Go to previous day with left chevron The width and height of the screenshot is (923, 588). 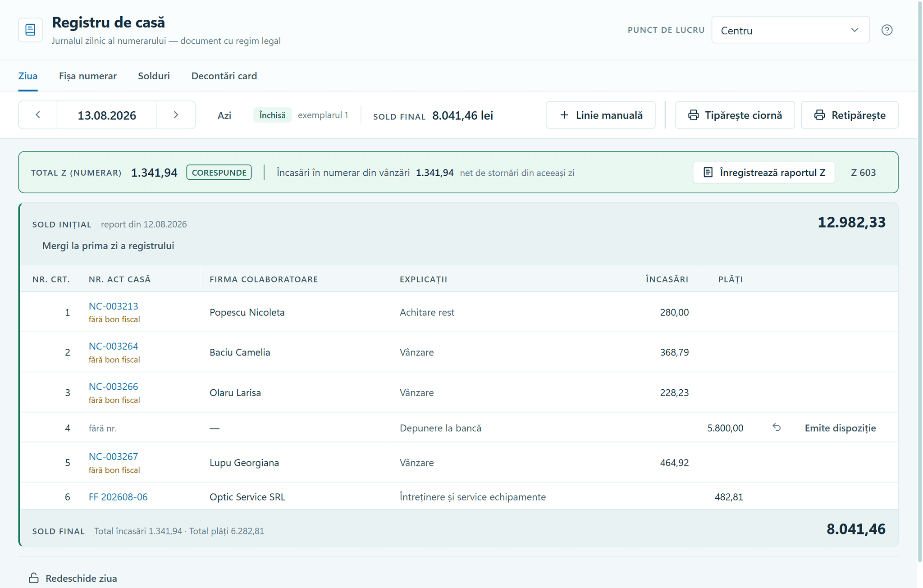pyautogui.click(x=38, y=115)
